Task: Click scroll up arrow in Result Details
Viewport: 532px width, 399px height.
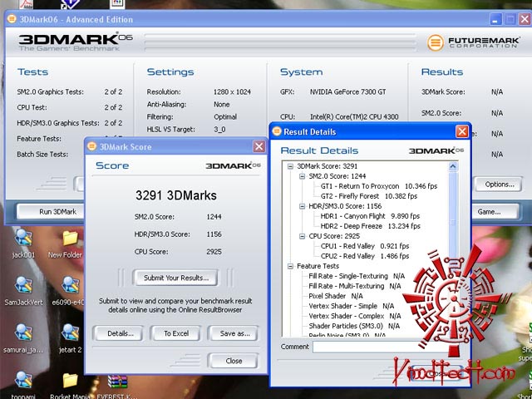Action: (x=453, y=166)
